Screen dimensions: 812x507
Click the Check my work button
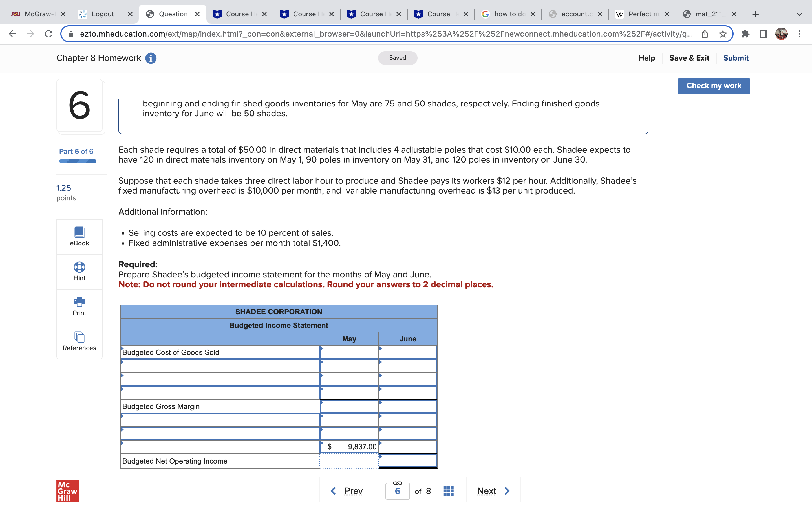[714, 86]
